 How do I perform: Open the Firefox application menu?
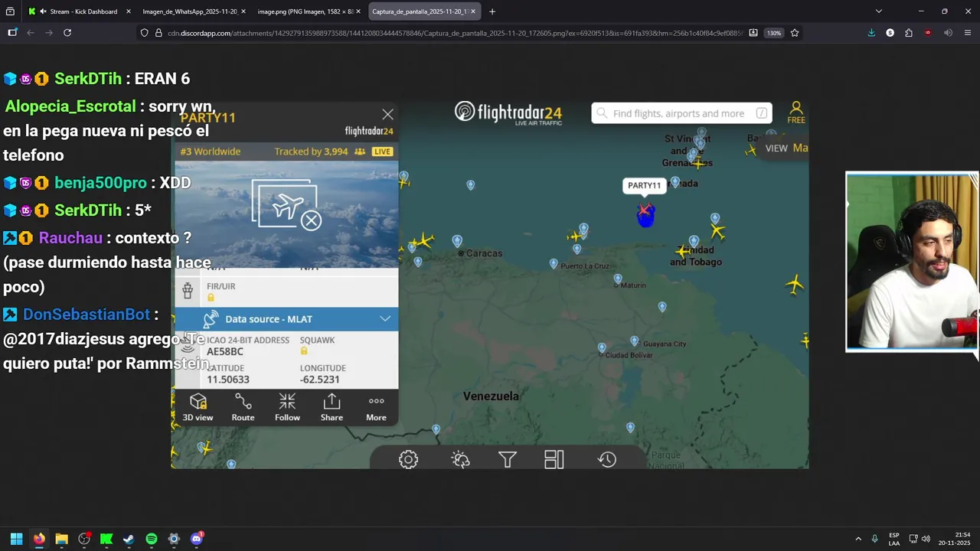968,33
